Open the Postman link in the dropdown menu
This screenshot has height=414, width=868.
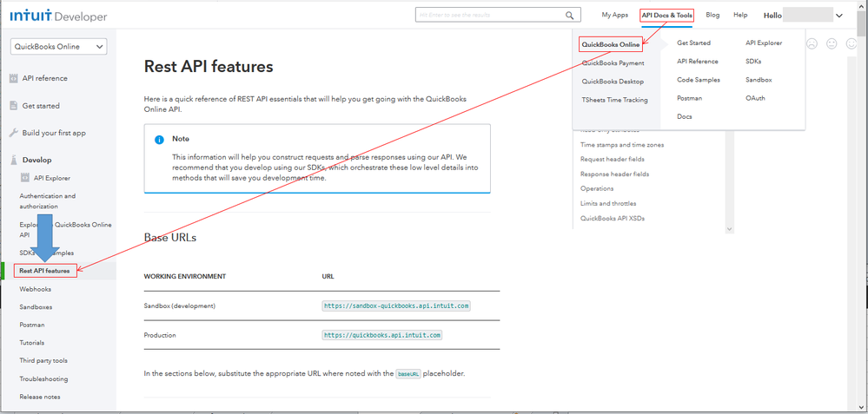pyautogui.click(x=690, y=98)
